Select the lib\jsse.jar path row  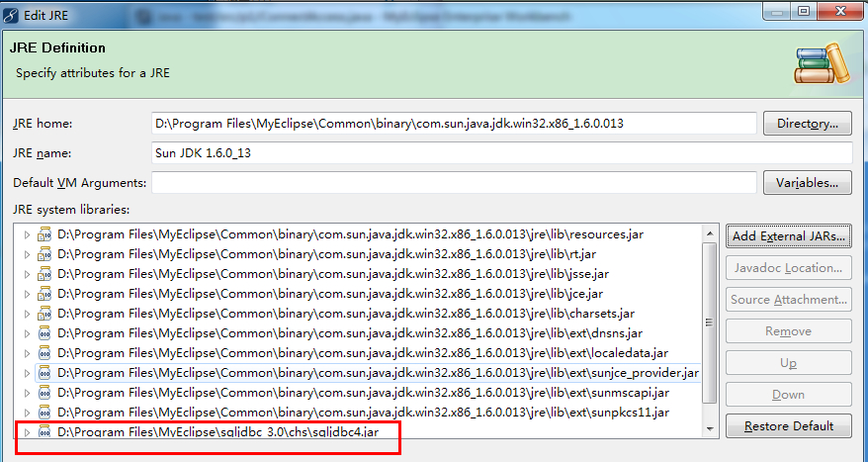333,274
